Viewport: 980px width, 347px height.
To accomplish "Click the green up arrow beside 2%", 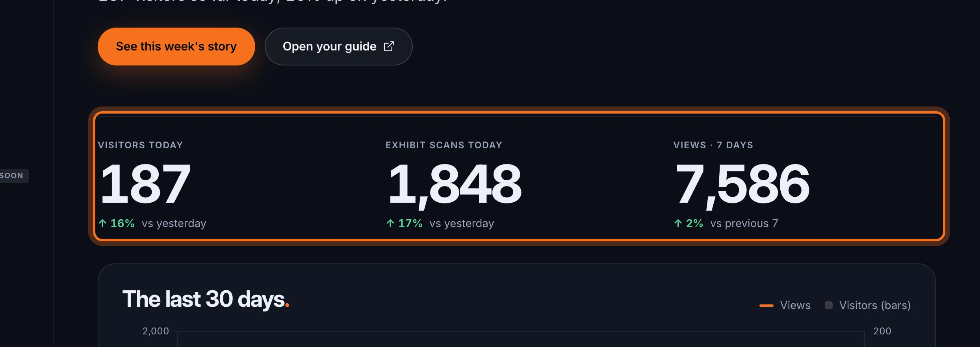I will (x=678, y=224).
